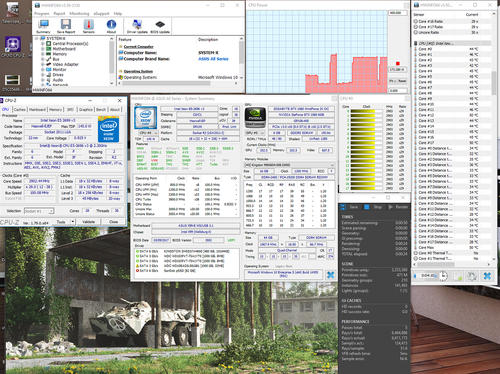The height and width of the screenshot is (374, 500).
Task: Click the CPU Power graph minimum value field
Action: point(398,90)
